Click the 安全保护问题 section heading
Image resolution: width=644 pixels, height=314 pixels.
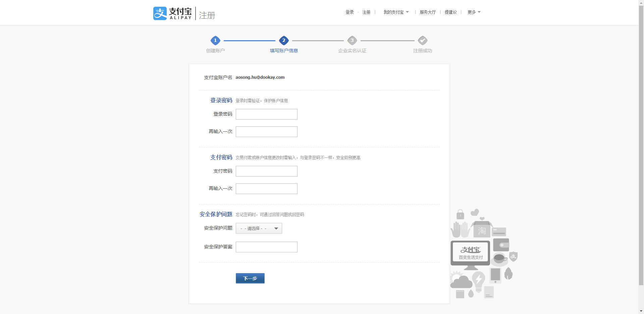tap(216, 214)
